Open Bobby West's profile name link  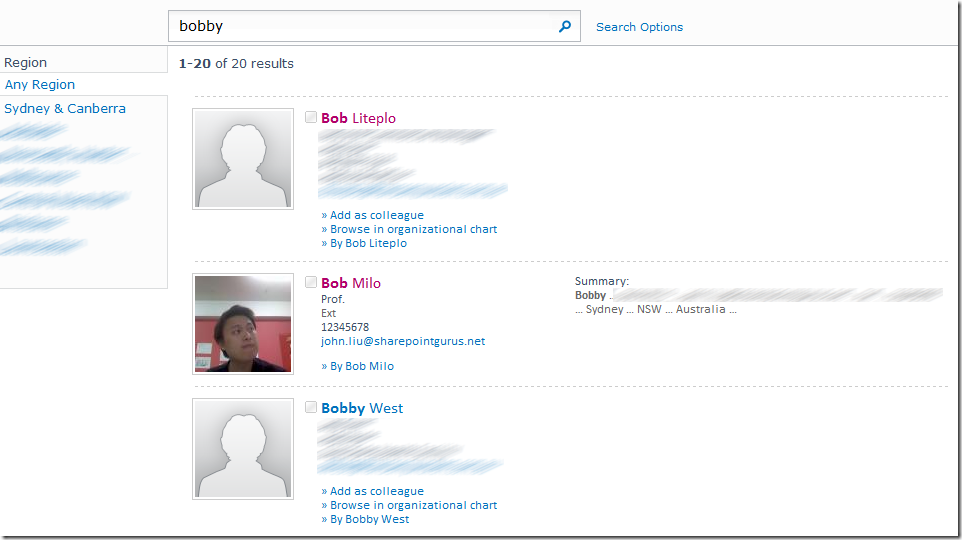(x=362, y=408)
